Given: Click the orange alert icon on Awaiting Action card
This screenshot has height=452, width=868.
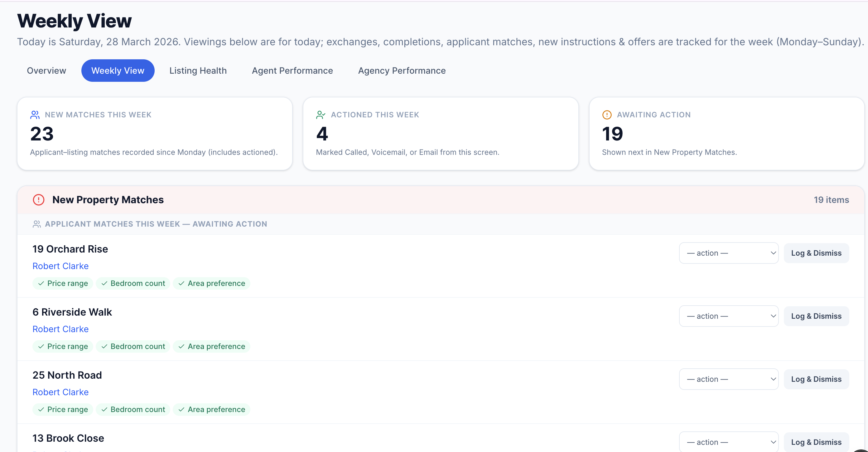Looking at the screenshot, I should pyautogui.click(x=606, y=115).
